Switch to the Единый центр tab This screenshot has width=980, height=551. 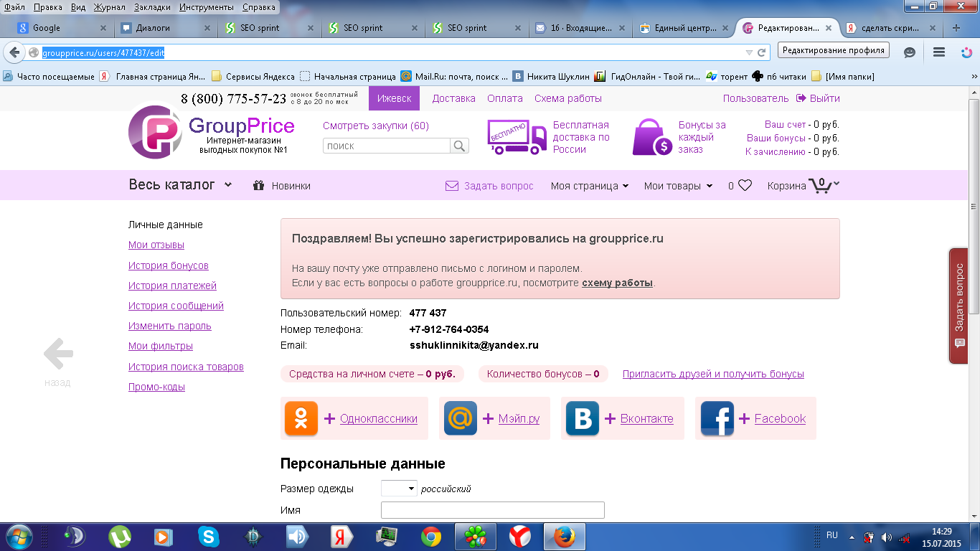pos(686,28)
